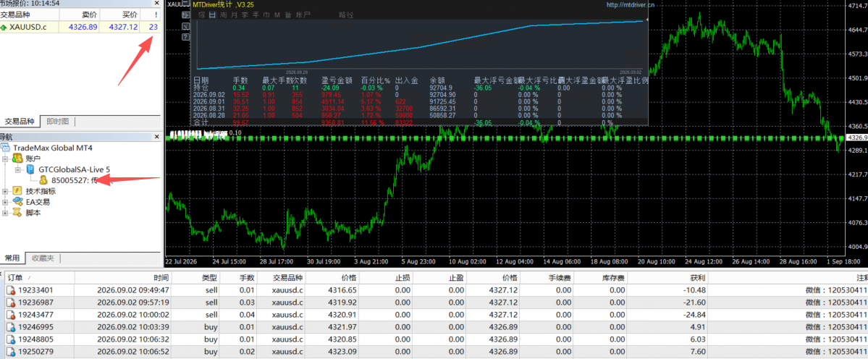This screenshot has width=868, height=359.
Task: Click the 技术指标 indicator icon
Action: (x=17, y=191)
